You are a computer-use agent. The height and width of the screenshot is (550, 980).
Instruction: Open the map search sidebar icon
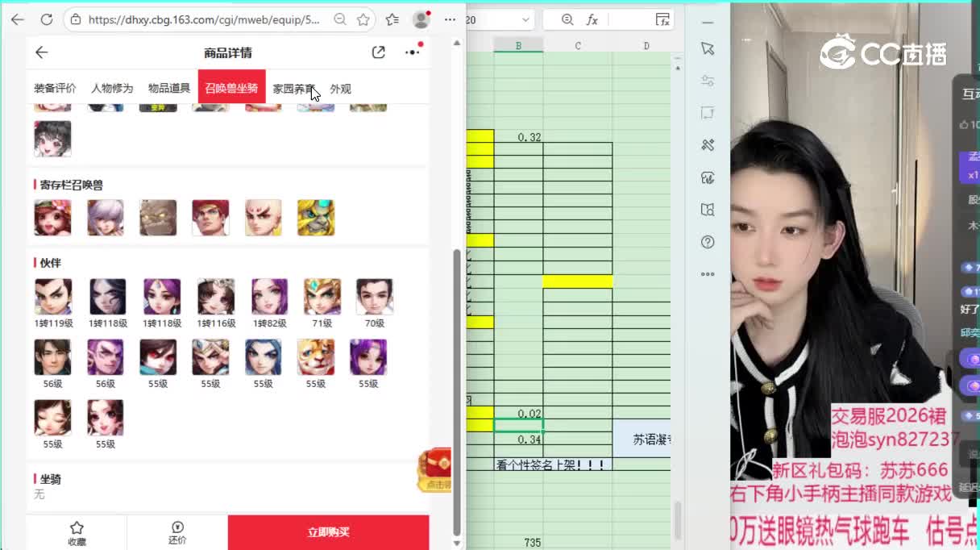(x=708, y=210)
